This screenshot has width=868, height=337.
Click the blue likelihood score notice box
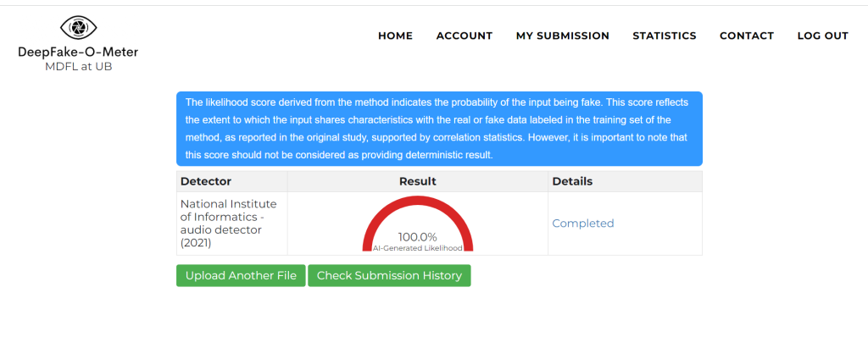(439, 129)
